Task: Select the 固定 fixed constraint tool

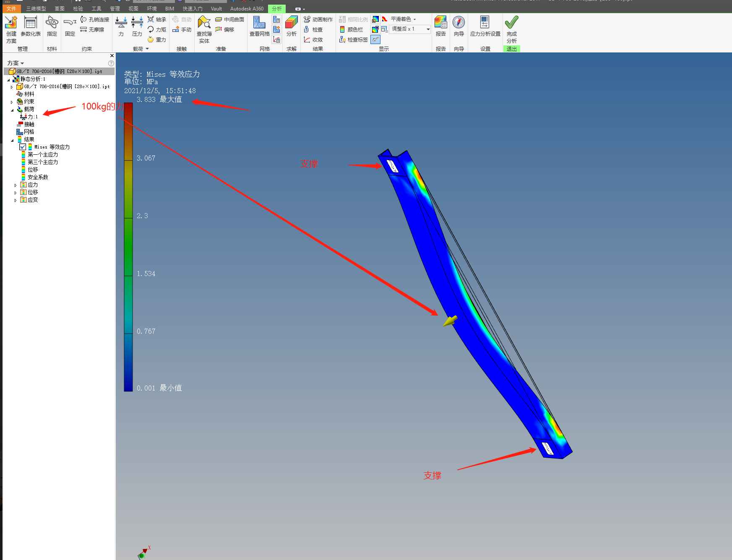Action: coord(70,26)
